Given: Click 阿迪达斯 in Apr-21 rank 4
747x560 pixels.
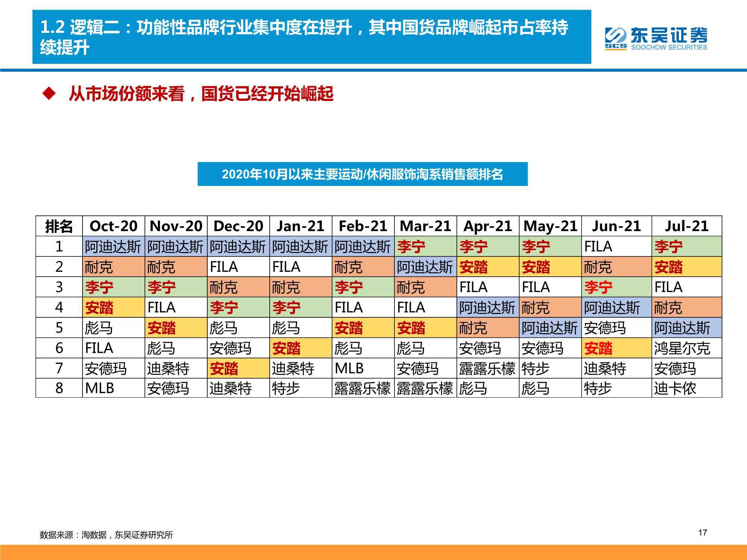Looking at the screenshot, I should (488, 307).
